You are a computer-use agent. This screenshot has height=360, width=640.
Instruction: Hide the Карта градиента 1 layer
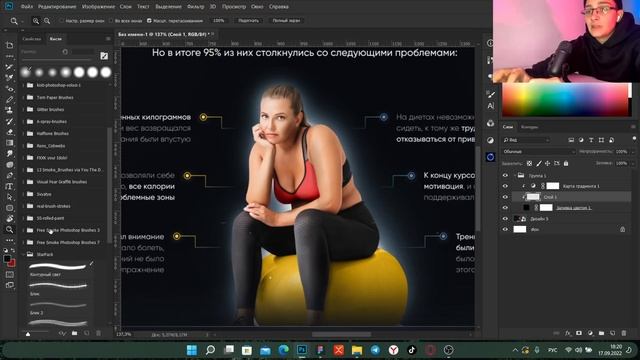click(x=505, y=186)
